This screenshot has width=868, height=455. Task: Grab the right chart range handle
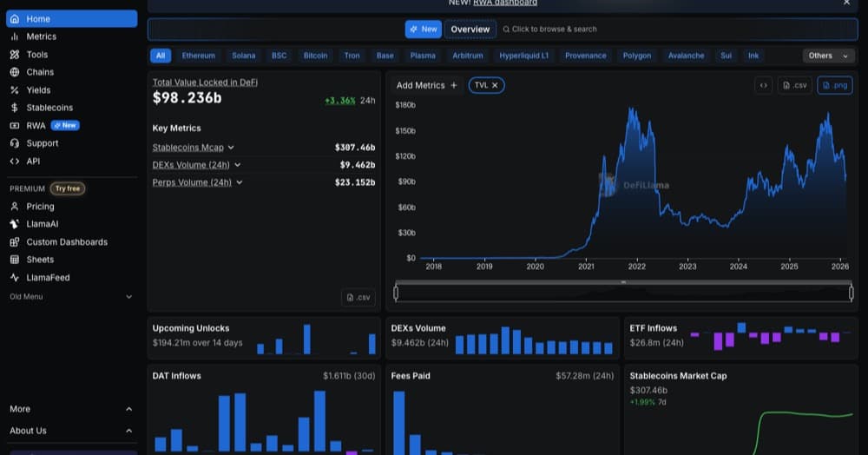click(852, 293)
